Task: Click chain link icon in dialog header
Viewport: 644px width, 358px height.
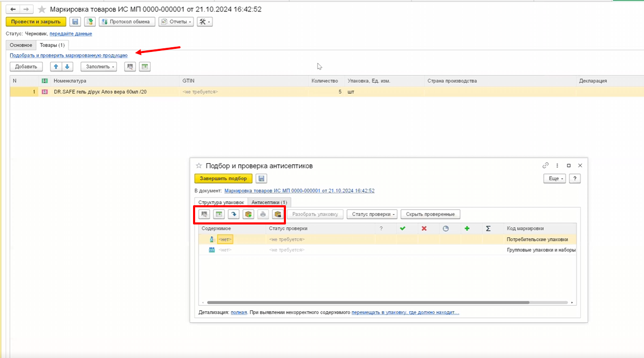Action: tap(545, 165)
